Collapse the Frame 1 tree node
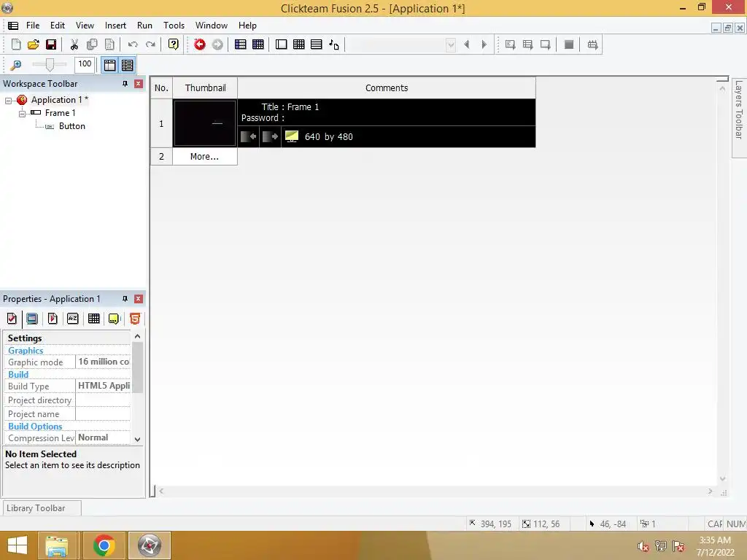This screenshot has width=747, height=560. tap(22, 114)
